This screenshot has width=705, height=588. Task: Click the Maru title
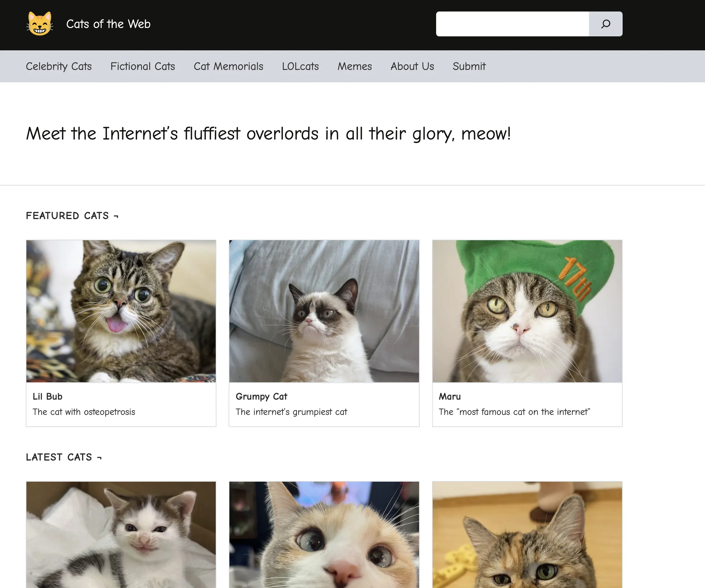click(x=449, y=396)
